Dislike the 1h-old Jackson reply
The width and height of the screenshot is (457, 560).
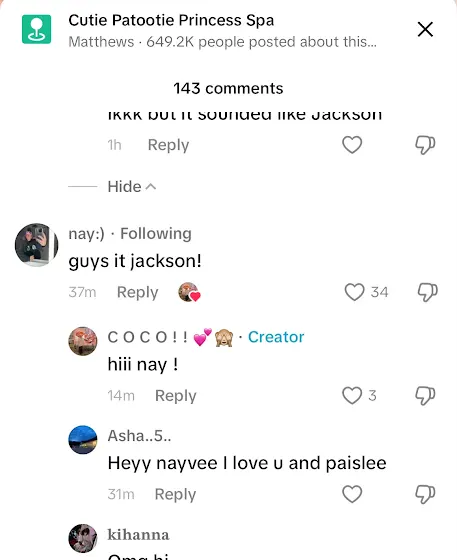pyautogui.click(x=425, y=145)
